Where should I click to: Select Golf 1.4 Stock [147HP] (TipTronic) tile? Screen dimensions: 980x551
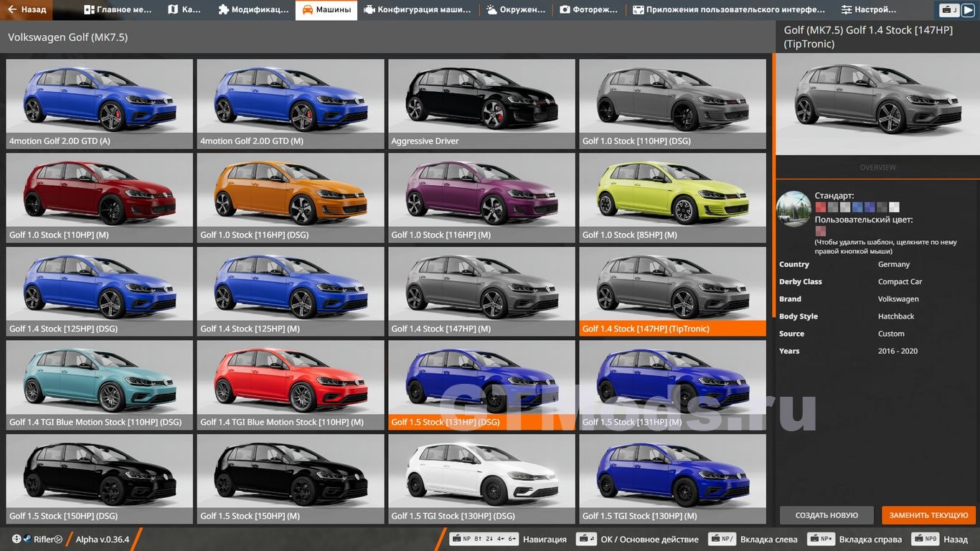click(673, 292)
